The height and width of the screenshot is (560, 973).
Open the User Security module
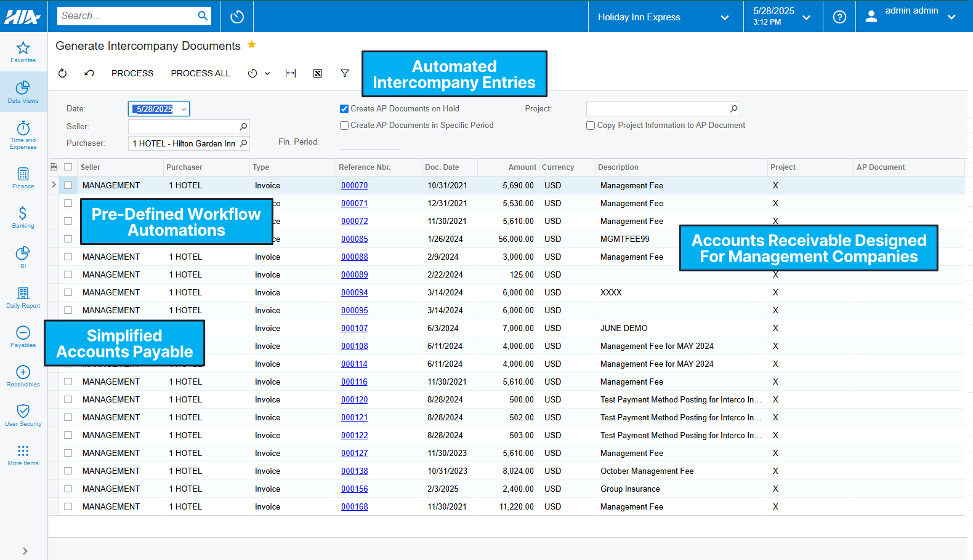pyautogui.click(x=23, y=415)
